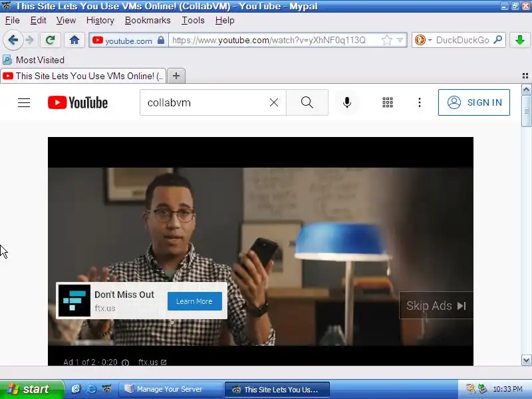Click the network system tray icon
The image size is (532, 399).
pyautogui.click(x=482, y=389)
